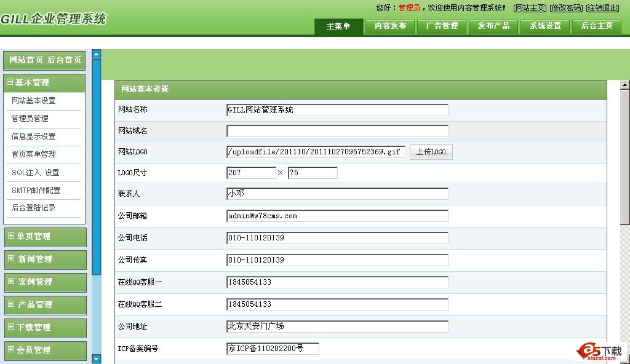Click sidebar scroll up arrow
630x364 pixels.
96,54
